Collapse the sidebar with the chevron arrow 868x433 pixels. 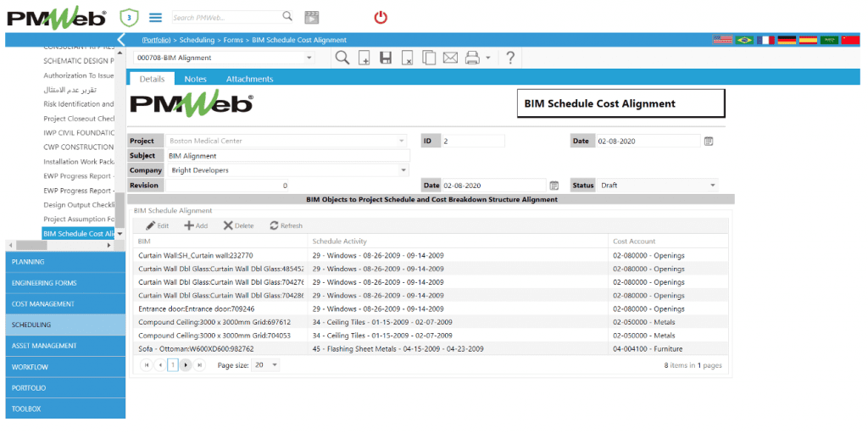(121, 39)
